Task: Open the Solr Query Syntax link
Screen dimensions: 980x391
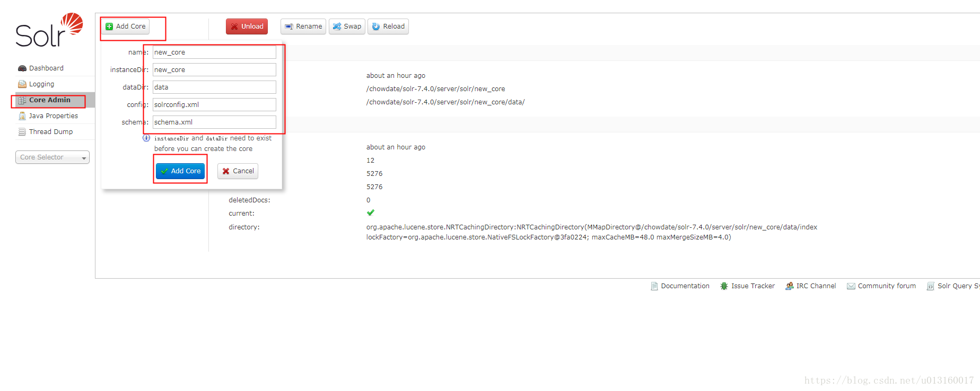Action: point(958,286)
